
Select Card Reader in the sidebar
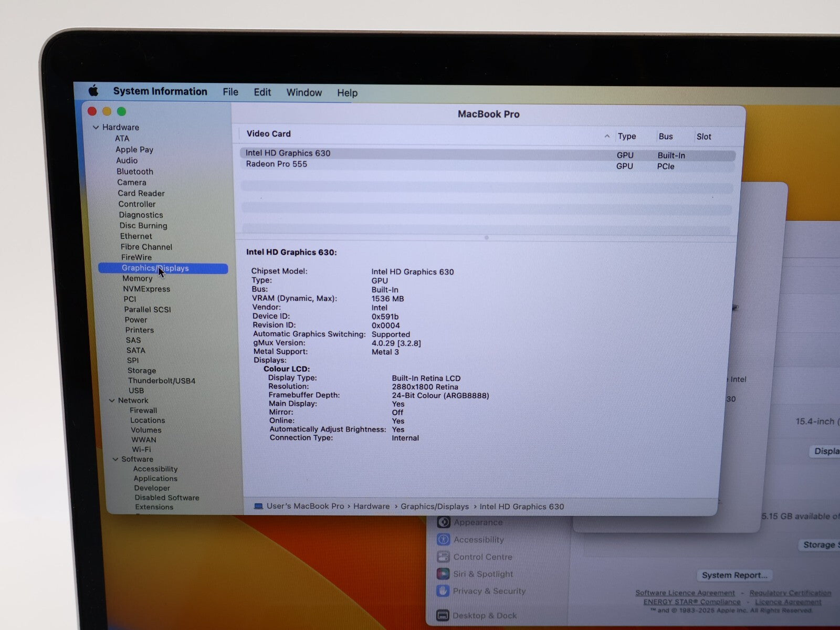[x=141, y=193]
